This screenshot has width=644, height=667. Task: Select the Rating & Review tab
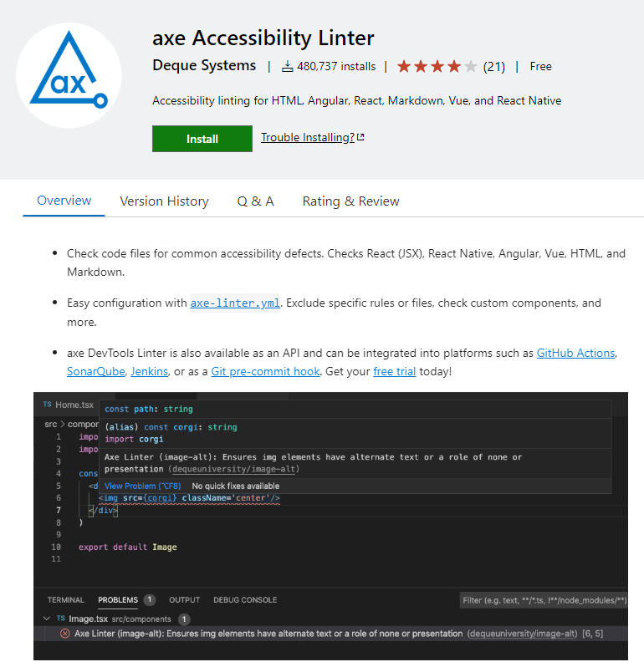[350, 201]
